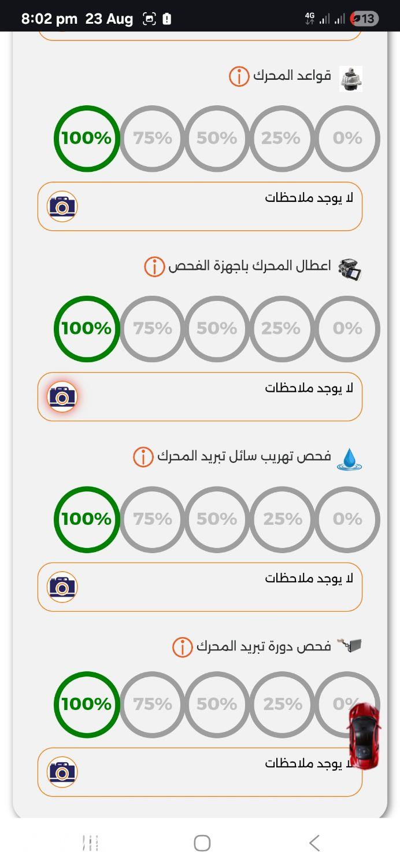Tap the notes field under قواعد المحرك

click(x=200, y=207)
